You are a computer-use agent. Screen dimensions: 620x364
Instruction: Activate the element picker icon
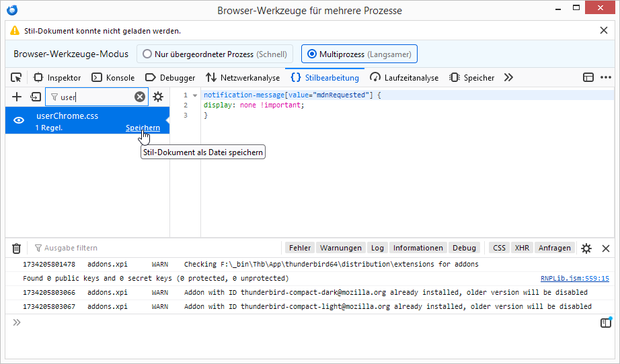point(17,77)
